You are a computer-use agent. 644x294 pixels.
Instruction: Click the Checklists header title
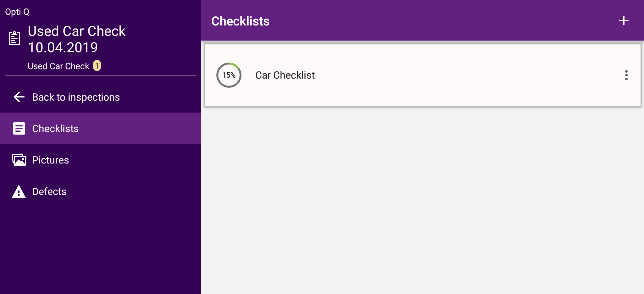[240, 21]
